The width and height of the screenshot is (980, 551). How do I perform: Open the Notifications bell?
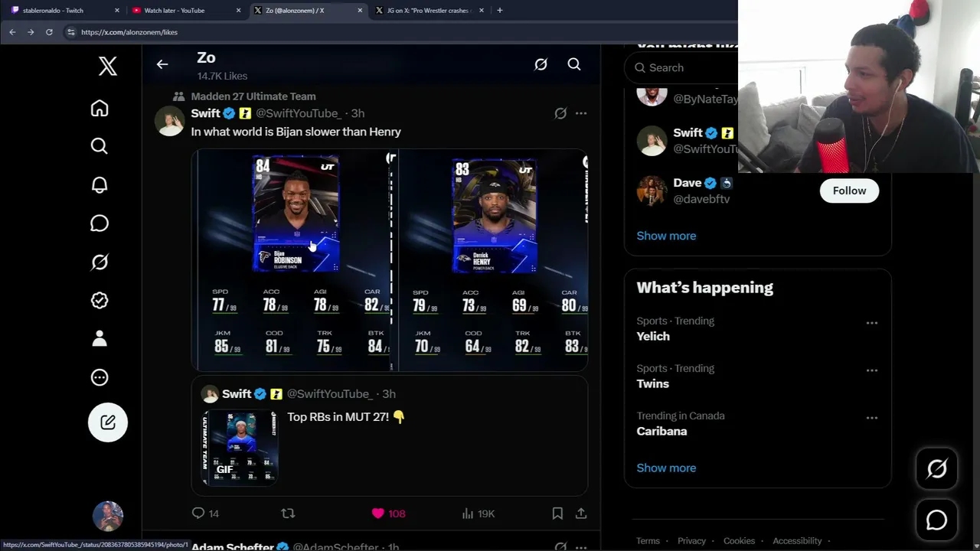pyautogui.click(x=100, y=185)
